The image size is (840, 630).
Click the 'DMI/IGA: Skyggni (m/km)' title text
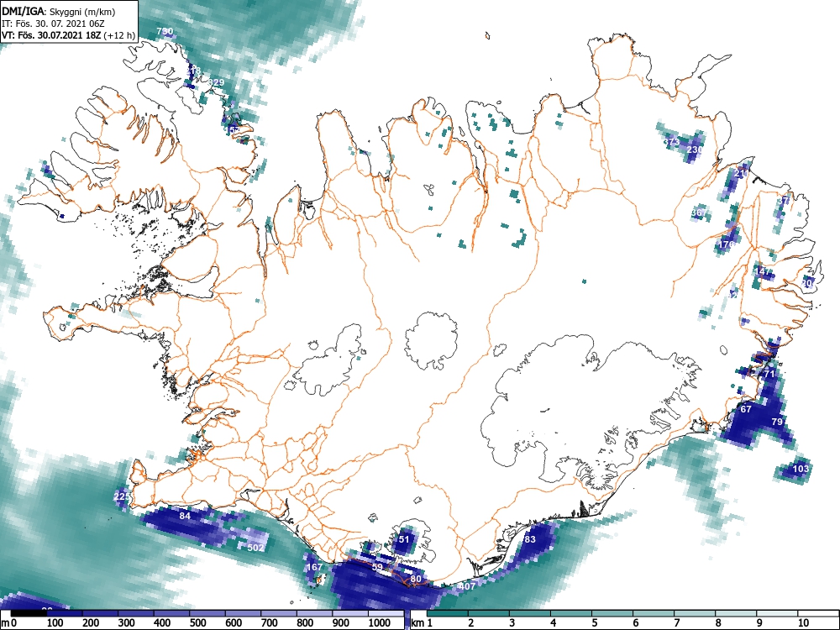tap(59, 12)
